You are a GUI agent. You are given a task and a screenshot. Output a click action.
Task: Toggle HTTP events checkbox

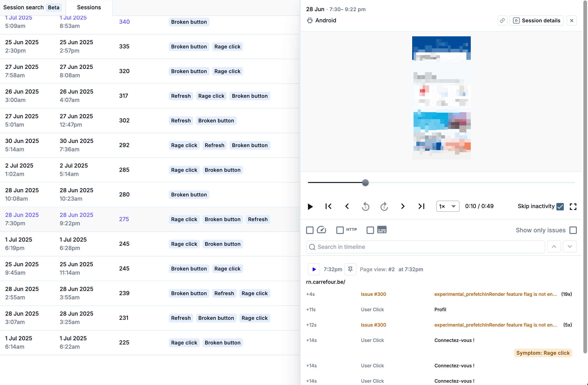[340, 230]
